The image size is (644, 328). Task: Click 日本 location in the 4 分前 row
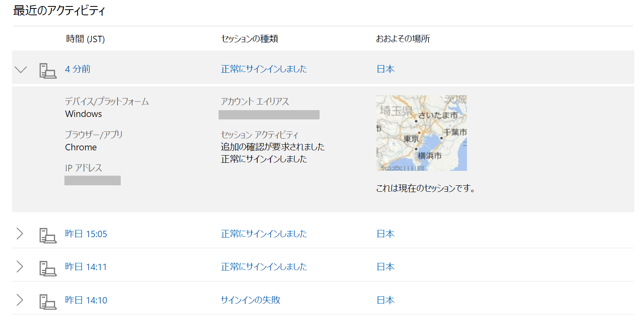tap(385, 69)
